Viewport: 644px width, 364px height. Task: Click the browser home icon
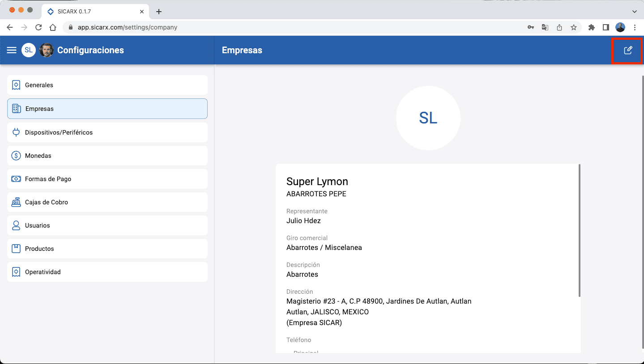click(x=53, y=27)
